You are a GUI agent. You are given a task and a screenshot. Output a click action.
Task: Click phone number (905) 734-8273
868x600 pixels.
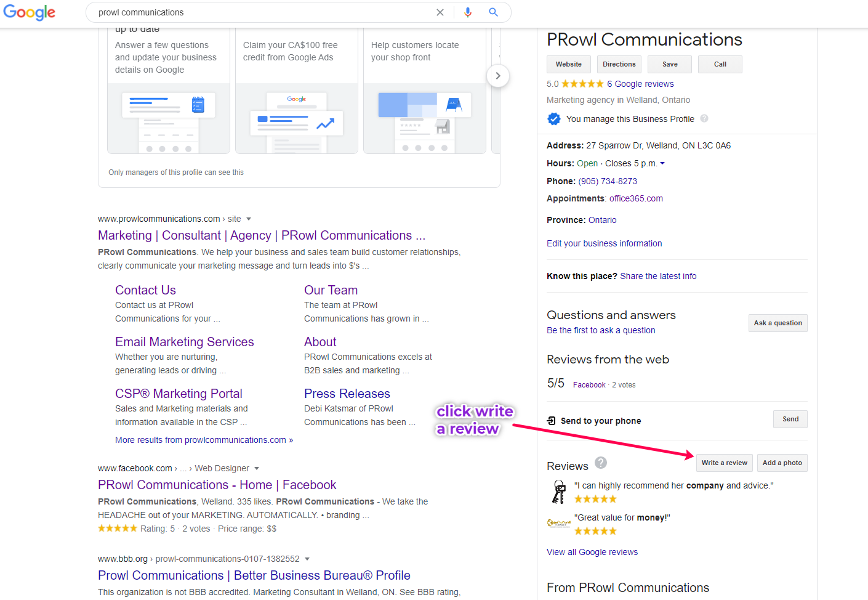608,181
